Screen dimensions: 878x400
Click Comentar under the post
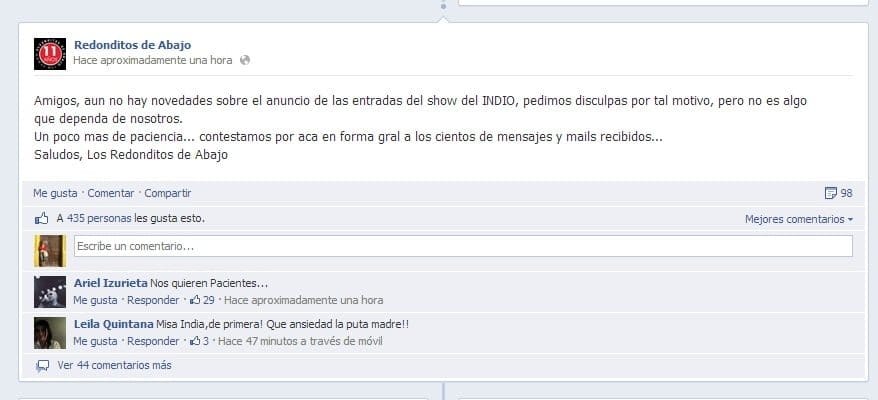point(111,193)
